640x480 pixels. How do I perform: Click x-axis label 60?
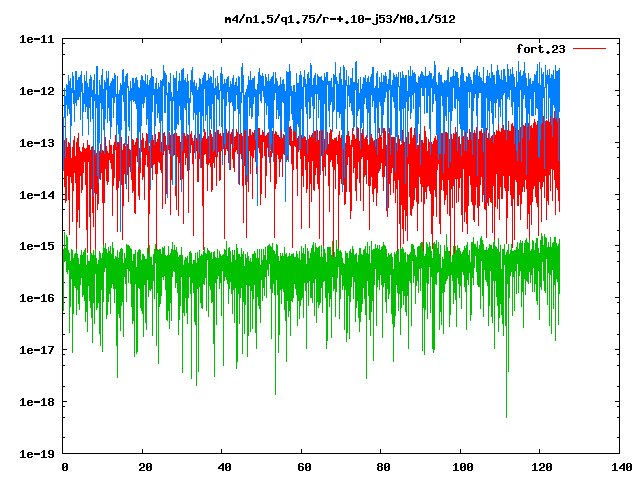point(304,467)
